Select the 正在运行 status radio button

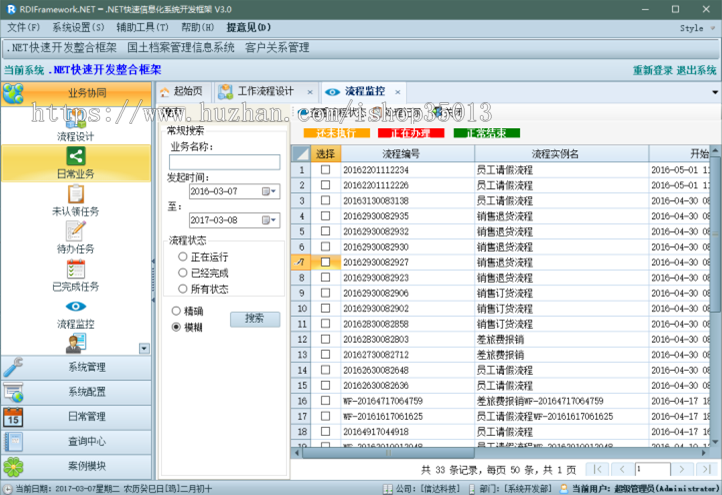coord(183,257)
